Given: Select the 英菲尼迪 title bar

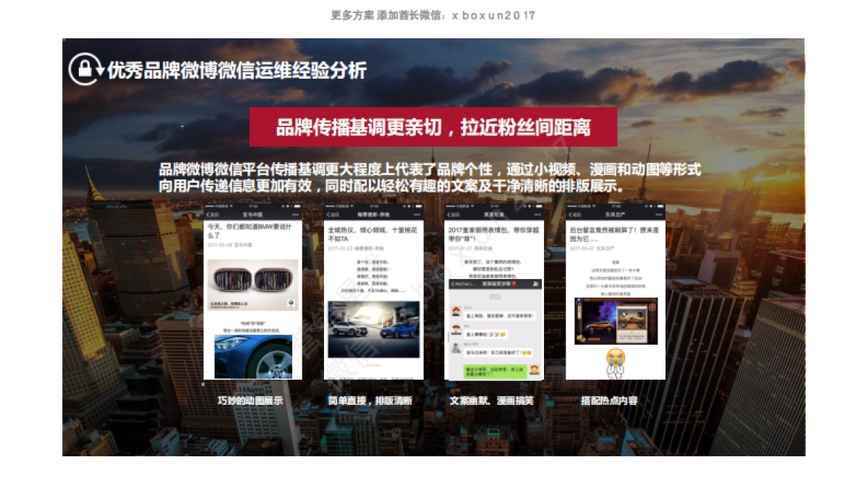Looking at the screenshot, I should pos(495,215).
